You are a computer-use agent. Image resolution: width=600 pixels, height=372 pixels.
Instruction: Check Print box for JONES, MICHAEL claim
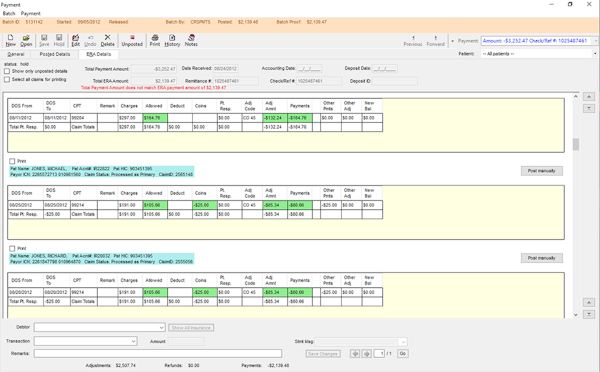pos(12,161)
